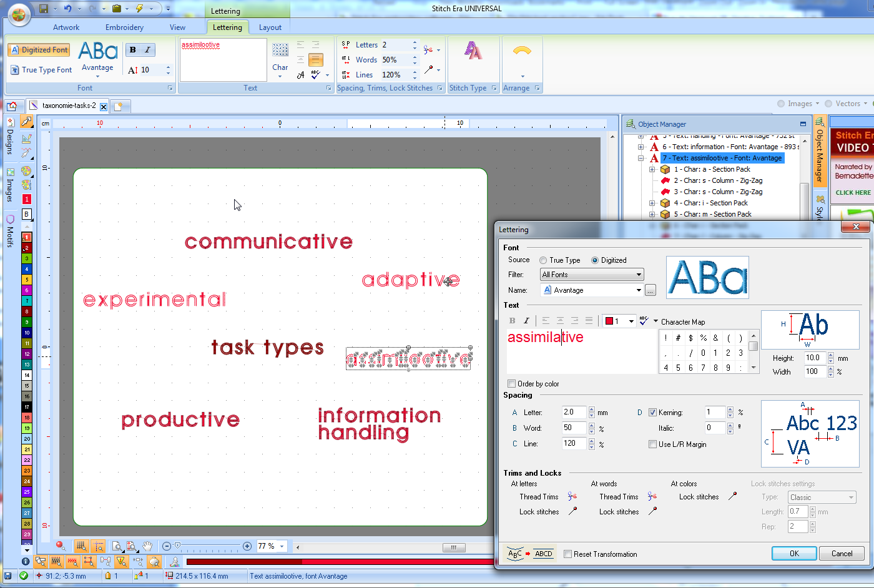874x588 pixels.
Task: Disable the Kerning checkbox
Action: pyautogui.click(x=652, y=413)
